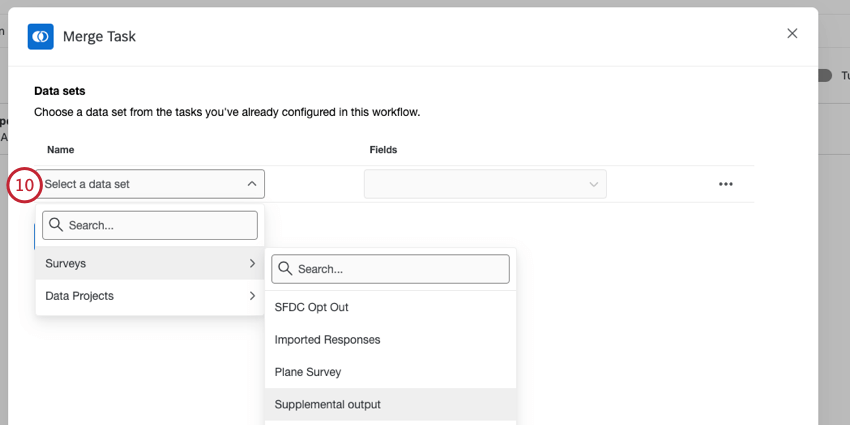Viewport: 850px width, 425px height.
Task: Focus the search field in the Surveys submenu
Action: 400,269
